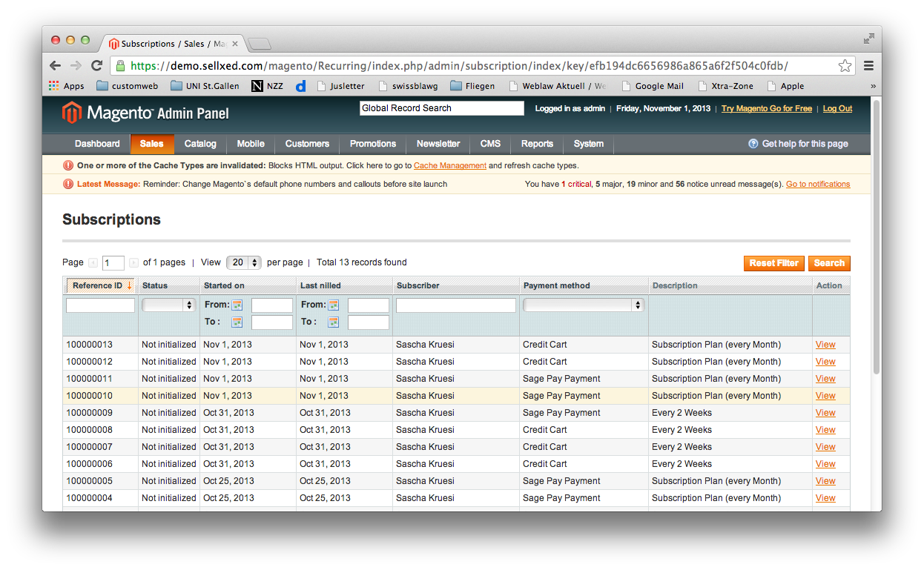This screenshot has width=924, height=570.
Task: Click the Subscriber filter field
Action: point(456,305)
